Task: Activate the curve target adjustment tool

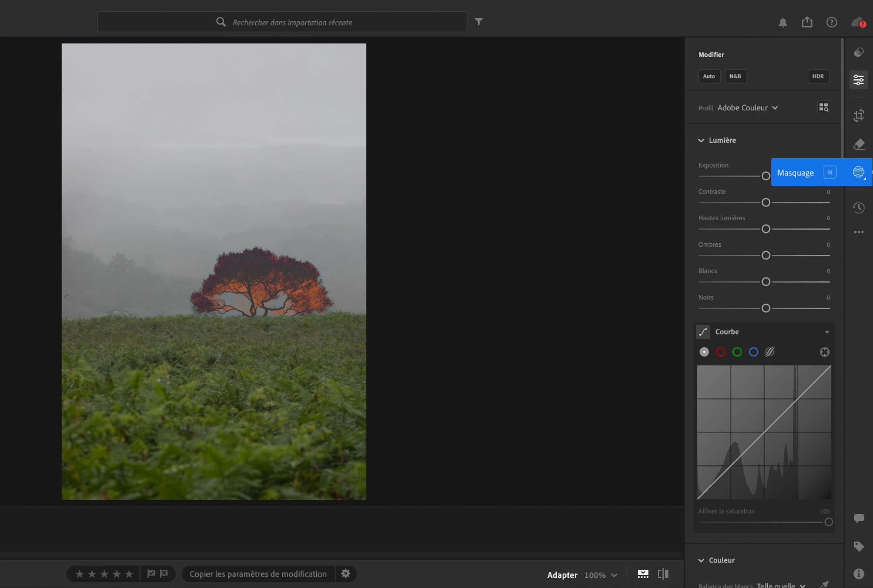Action: [824, 352]
